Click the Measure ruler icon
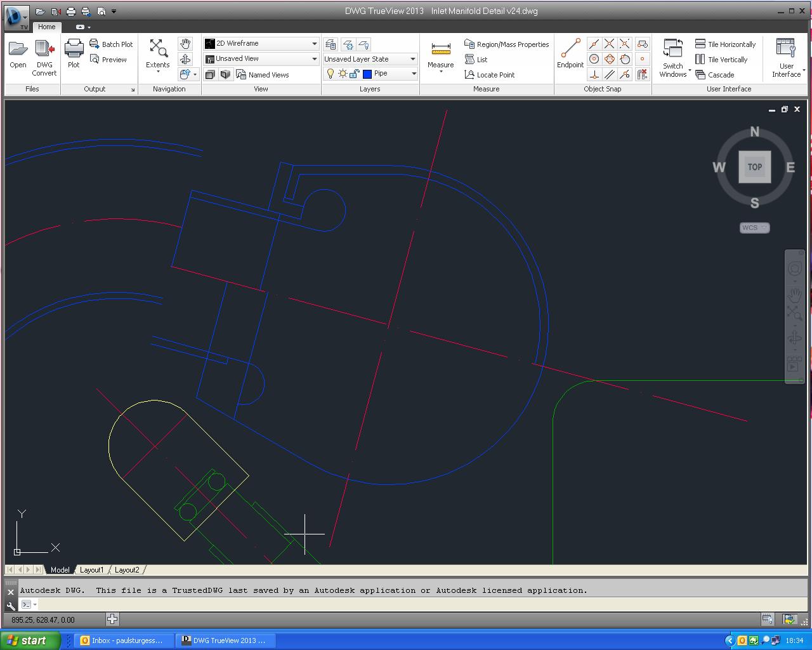Screen dimensions: 812x650 440,50
